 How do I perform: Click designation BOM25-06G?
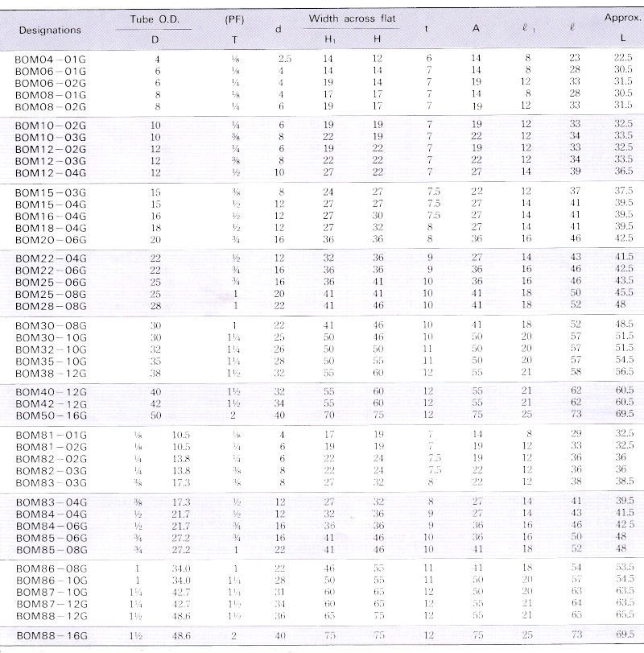click(51, 283)
